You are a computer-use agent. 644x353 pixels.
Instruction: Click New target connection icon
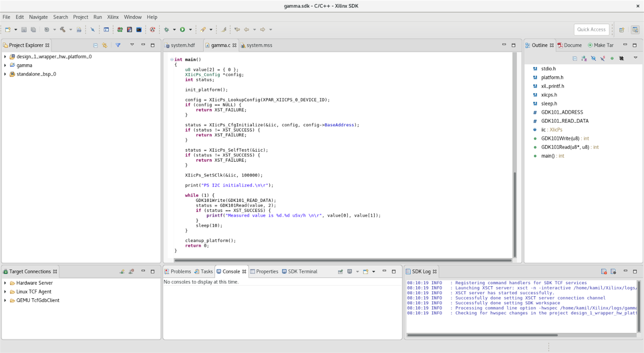[122, 272]
